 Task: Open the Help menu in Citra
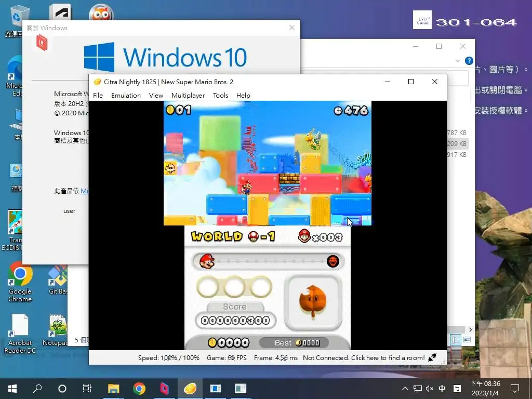click(243, 96)
